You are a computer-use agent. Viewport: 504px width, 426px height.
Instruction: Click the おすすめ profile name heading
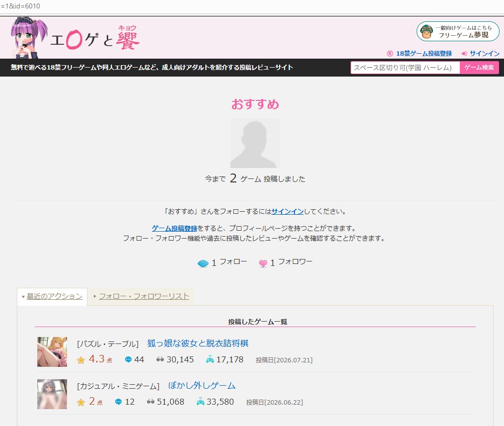click(255, 104)
